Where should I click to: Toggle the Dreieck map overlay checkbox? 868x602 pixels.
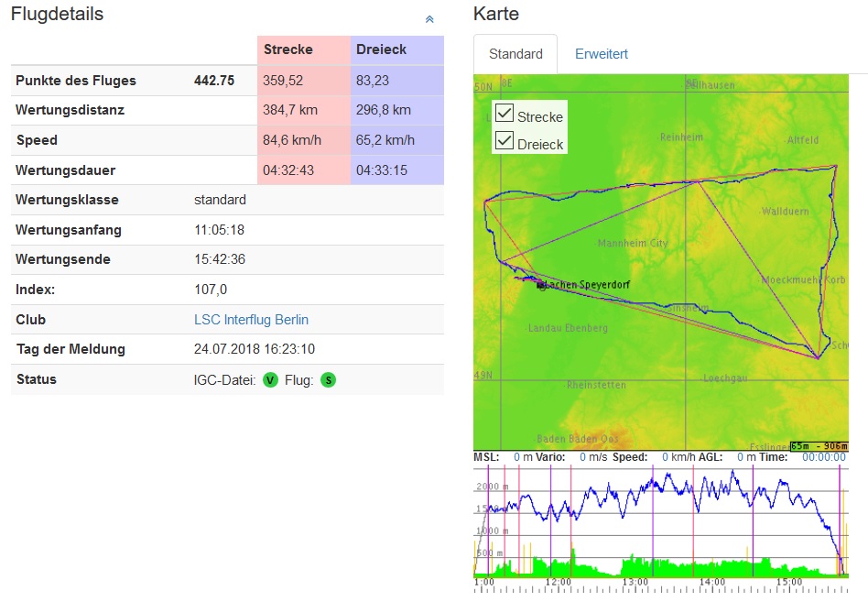505,141
